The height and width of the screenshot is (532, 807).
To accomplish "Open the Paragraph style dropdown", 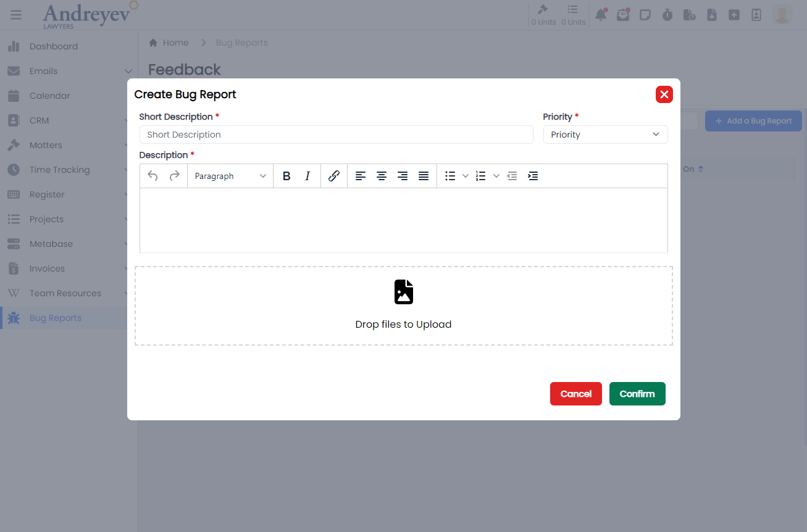I will pyautogui.click(x=230, y=176).
